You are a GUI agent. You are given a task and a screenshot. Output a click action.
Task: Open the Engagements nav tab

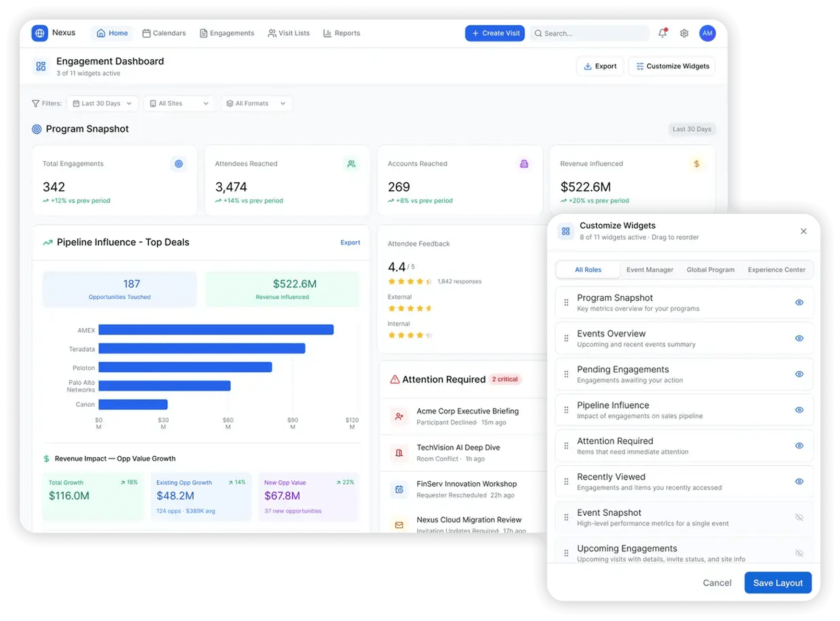pos(227,33)
